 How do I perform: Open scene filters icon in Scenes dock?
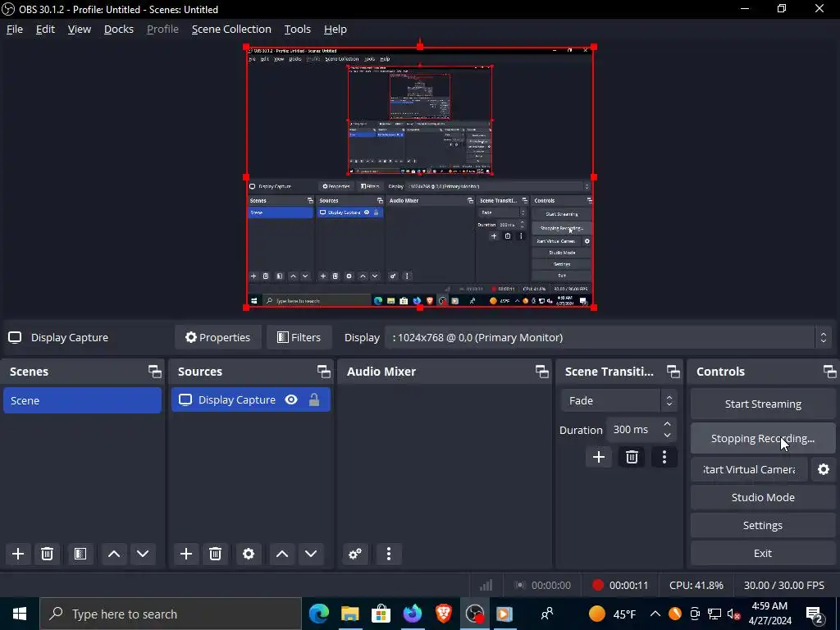pos(80,554)
